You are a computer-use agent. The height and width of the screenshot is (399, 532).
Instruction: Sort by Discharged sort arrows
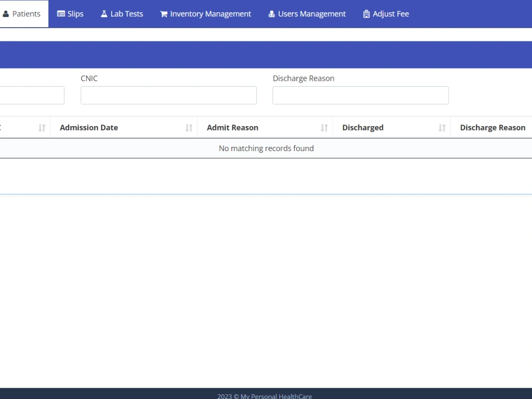coord(442,128)
